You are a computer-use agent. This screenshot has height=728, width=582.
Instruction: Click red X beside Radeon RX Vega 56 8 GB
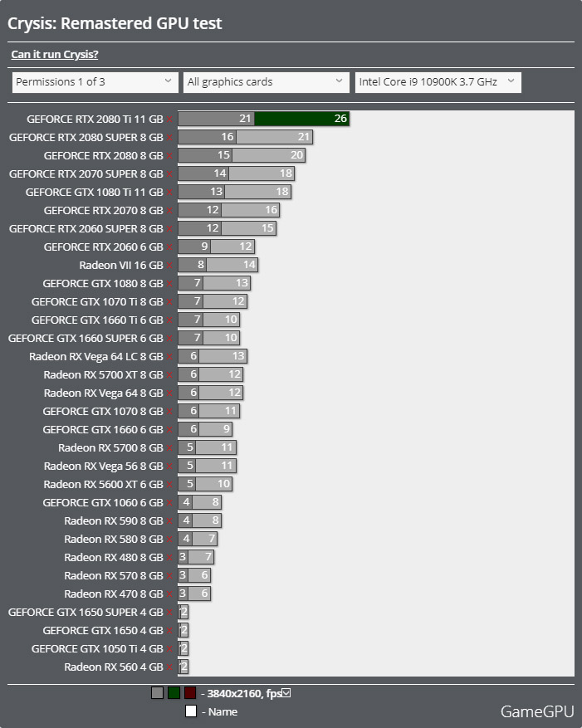(x=169, y=467)
